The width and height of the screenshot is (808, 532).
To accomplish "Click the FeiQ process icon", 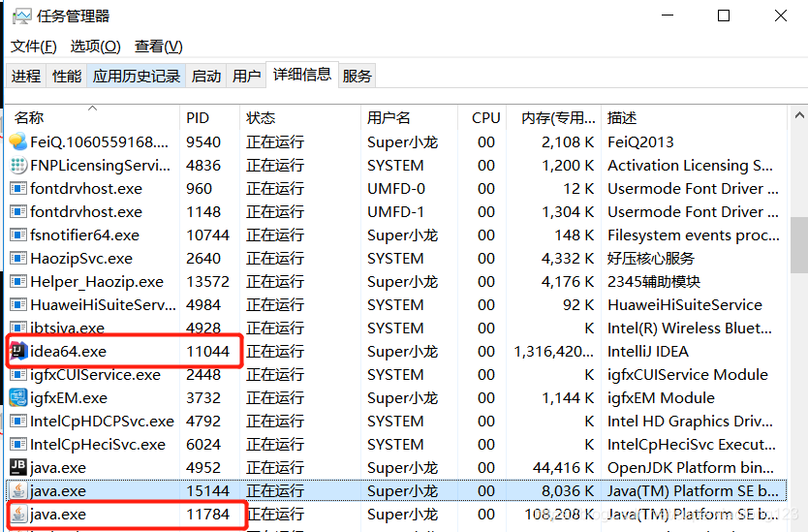I will click(18, 141).
